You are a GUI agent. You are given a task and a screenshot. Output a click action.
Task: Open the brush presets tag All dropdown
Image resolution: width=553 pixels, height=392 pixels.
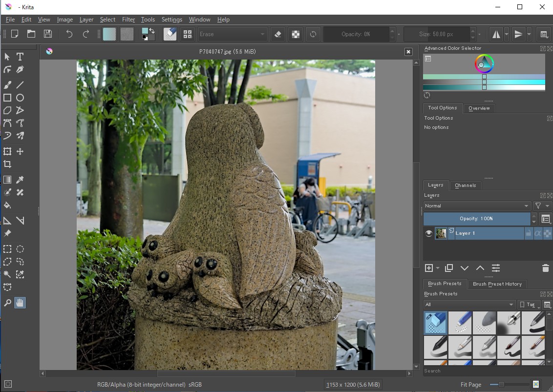pyautogui.click(x=470, y=305)
